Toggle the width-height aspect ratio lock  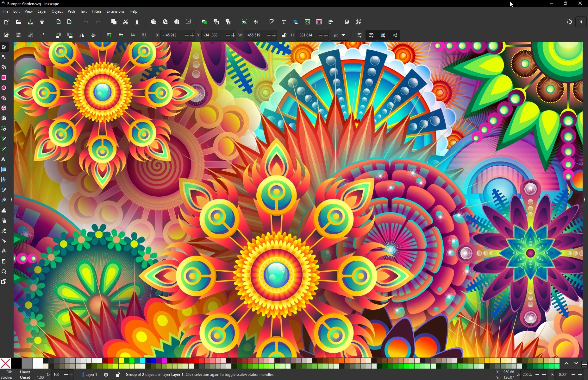pyautogui.click(x=284, y=35)
